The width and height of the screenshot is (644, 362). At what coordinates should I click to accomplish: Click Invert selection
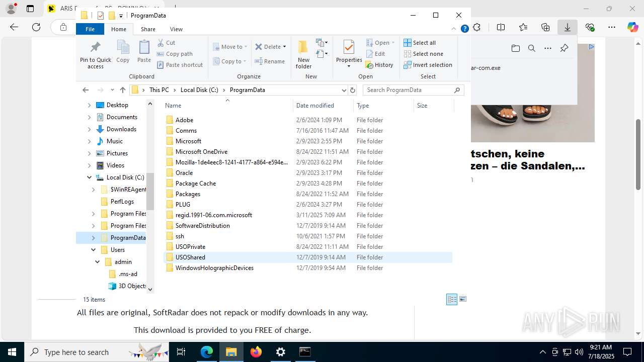[428, 65]
